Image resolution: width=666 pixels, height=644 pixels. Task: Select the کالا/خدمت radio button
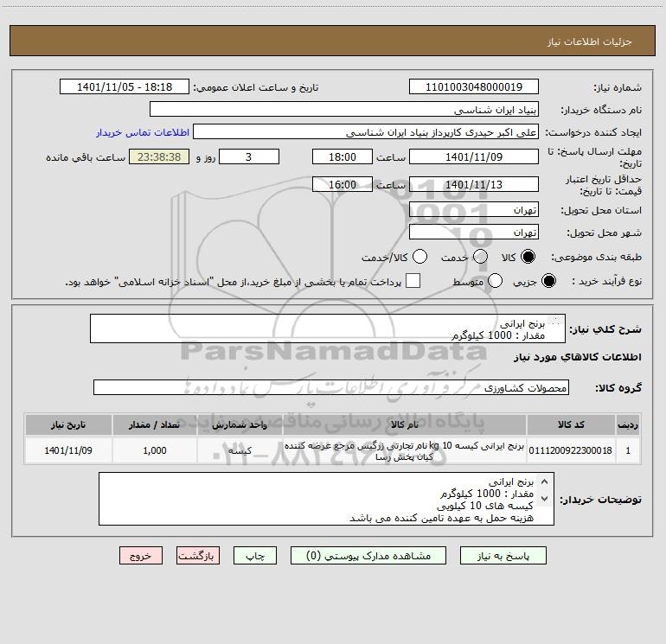420,257
